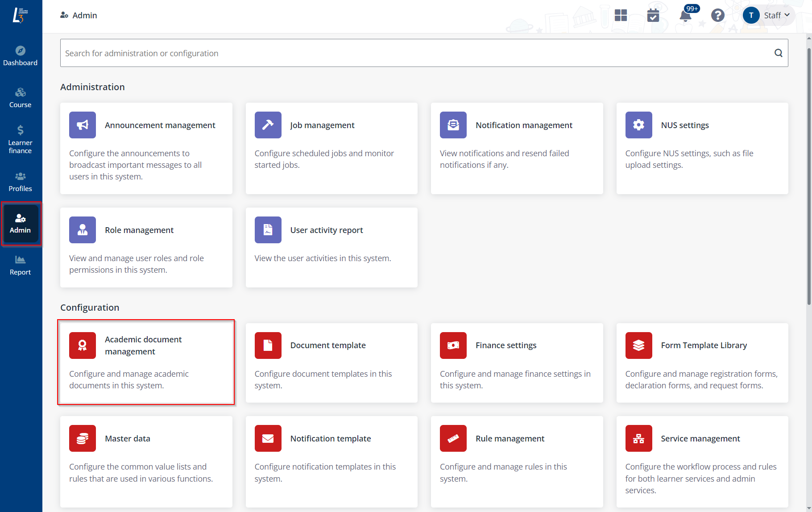Select Profiles in the sidebar
The image size is (812, 512).
[21, 182]
